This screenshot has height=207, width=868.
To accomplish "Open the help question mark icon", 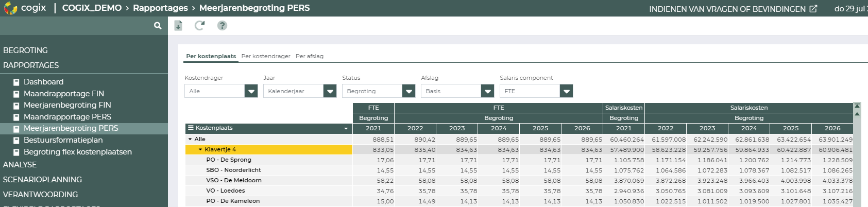I will [222, 26].
